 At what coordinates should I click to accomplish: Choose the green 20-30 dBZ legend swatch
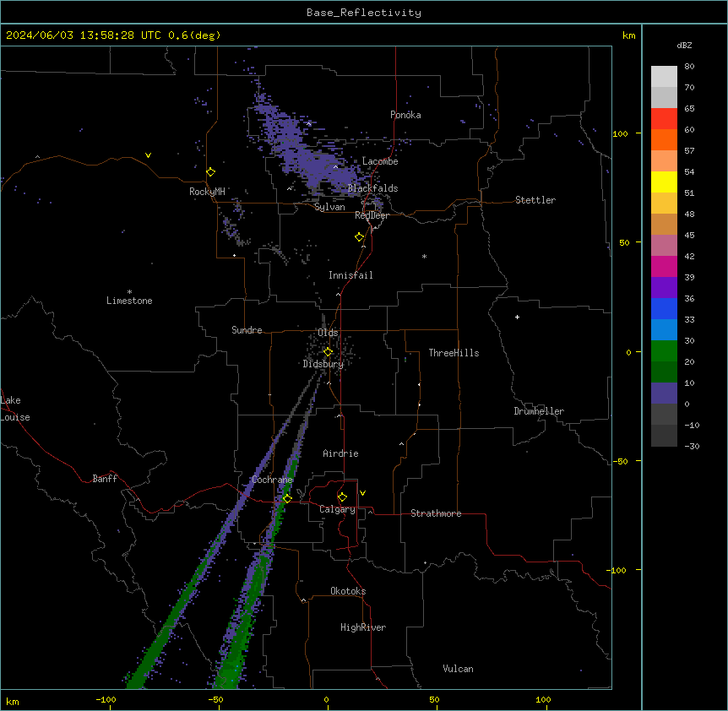(x=664, y=351)
